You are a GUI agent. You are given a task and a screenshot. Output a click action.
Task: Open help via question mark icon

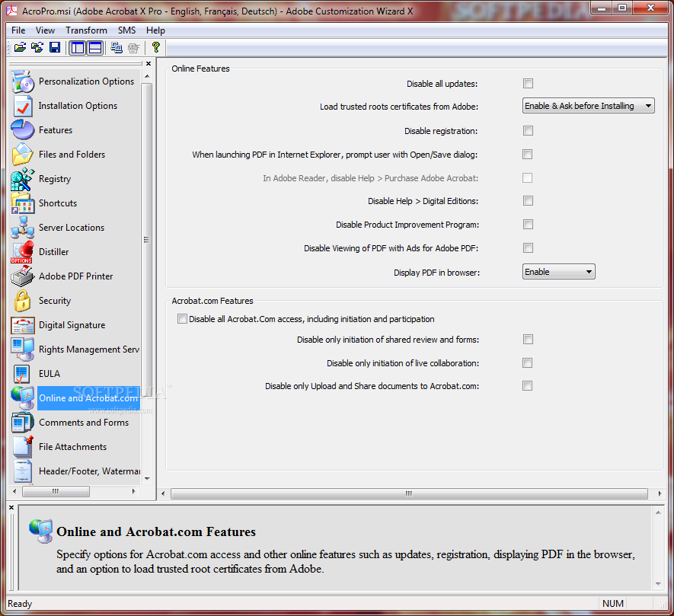pos(155,47)
